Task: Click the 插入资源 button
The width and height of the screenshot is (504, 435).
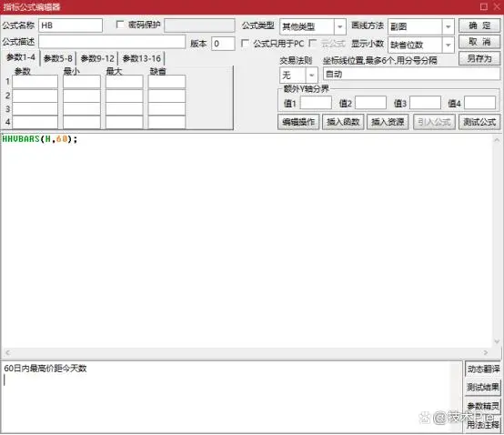Action: click(388, 122)
